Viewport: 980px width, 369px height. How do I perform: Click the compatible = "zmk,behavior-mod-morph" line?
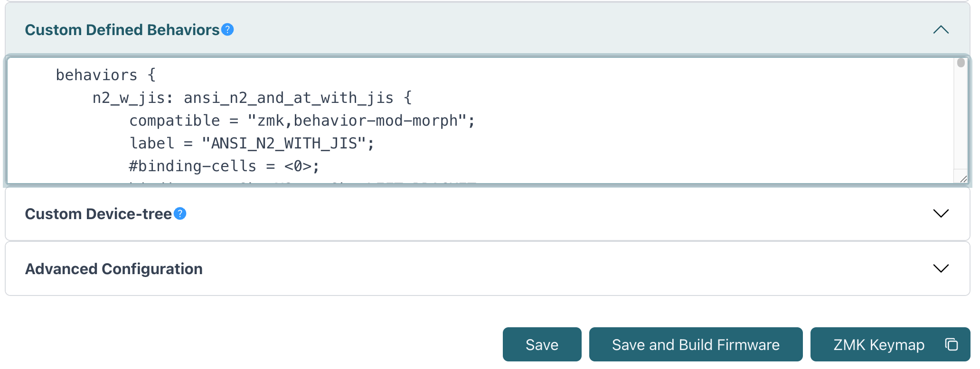[x=302, y=120]
